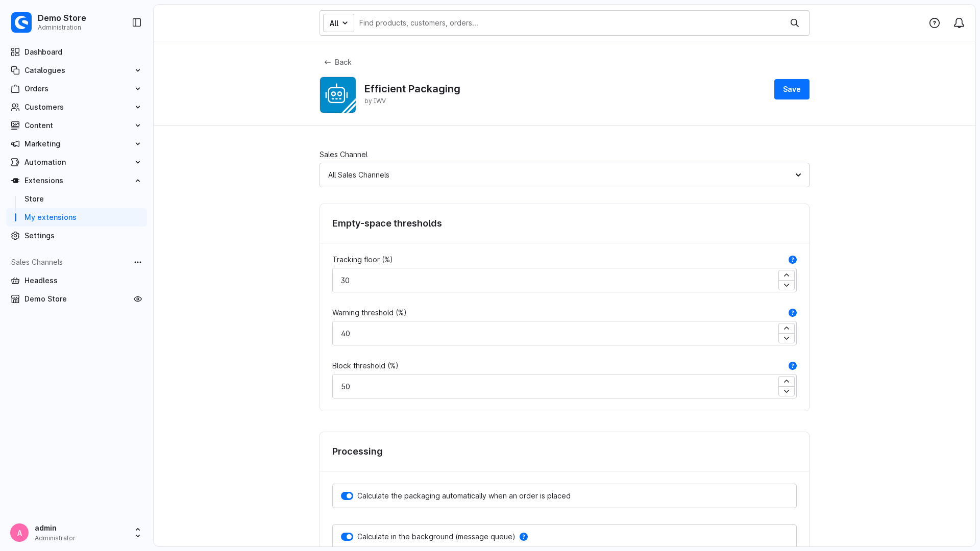This screenshot has width=980, height=551.
Task: Collapse the Extensions menu
Action: point(77,181)
